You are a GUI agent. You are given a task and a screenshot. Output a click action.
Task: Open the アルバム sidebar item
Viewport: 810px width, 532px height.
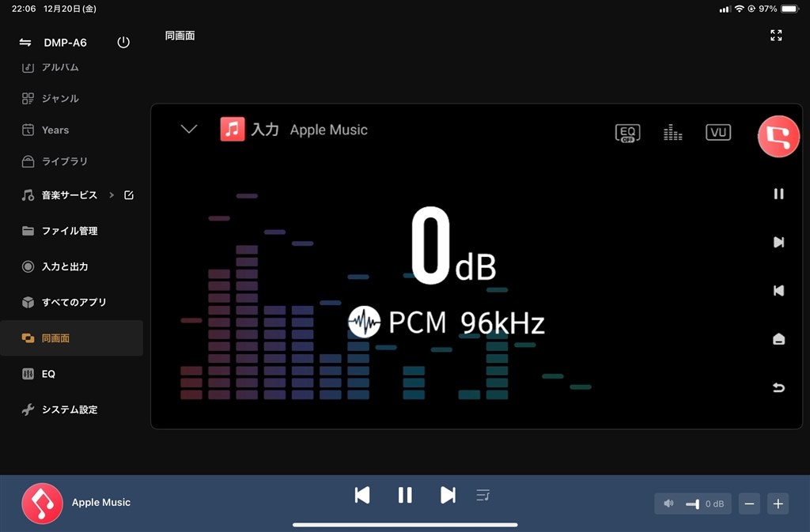[50, 67]
